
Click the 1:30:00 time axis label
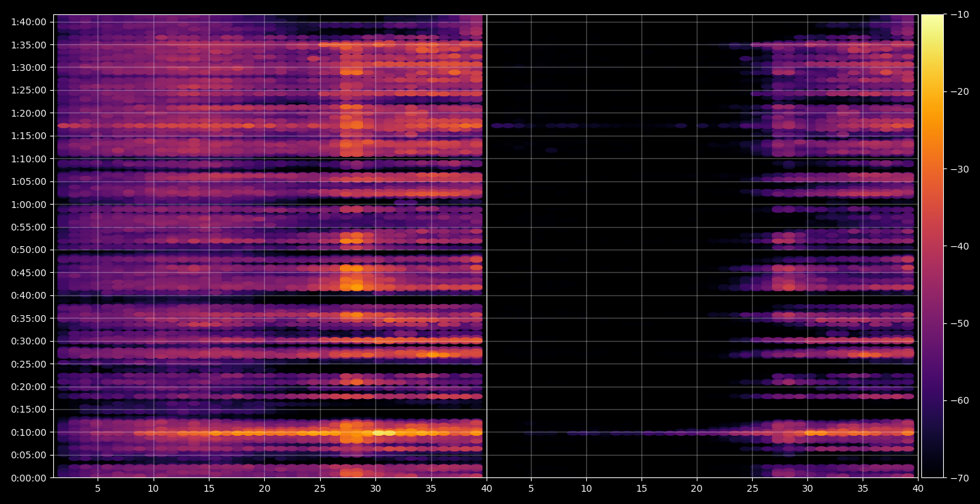click(29, 67)
